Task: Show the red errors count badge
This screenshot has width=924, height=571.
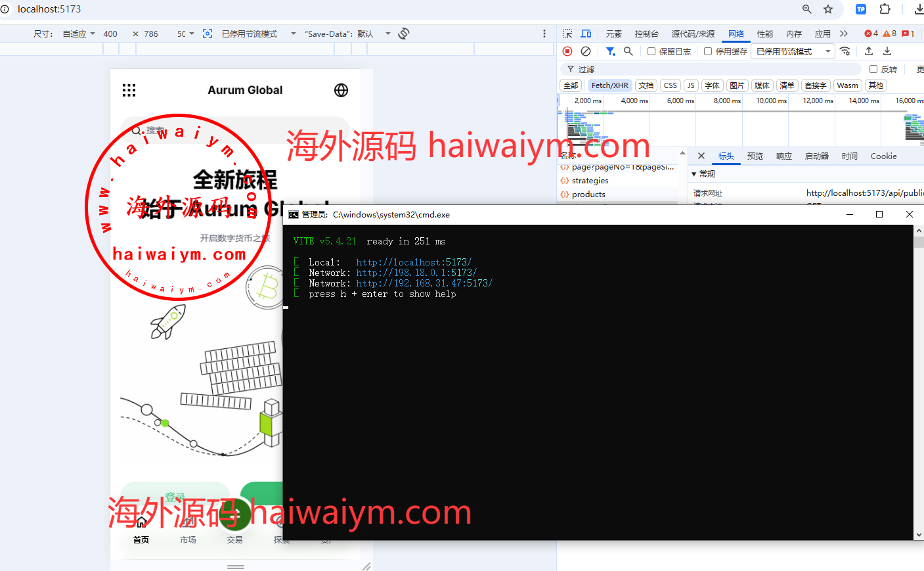Action: click(x=871, y=34)
